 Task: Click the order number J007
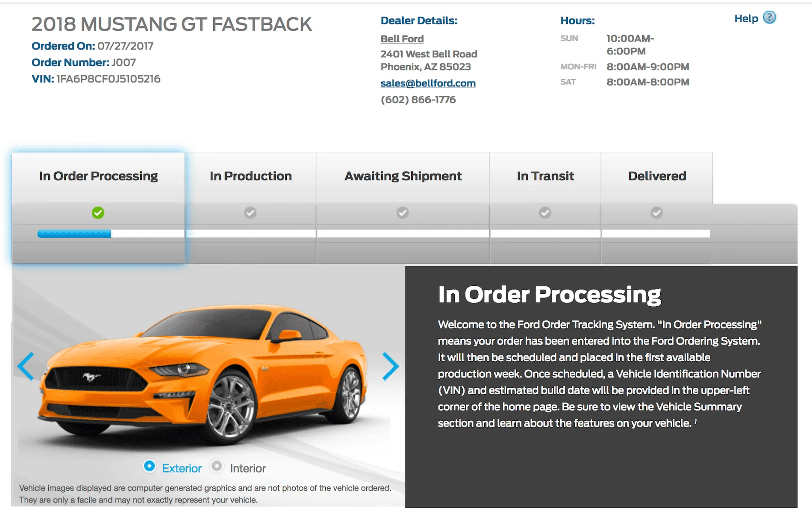[124, 62]
